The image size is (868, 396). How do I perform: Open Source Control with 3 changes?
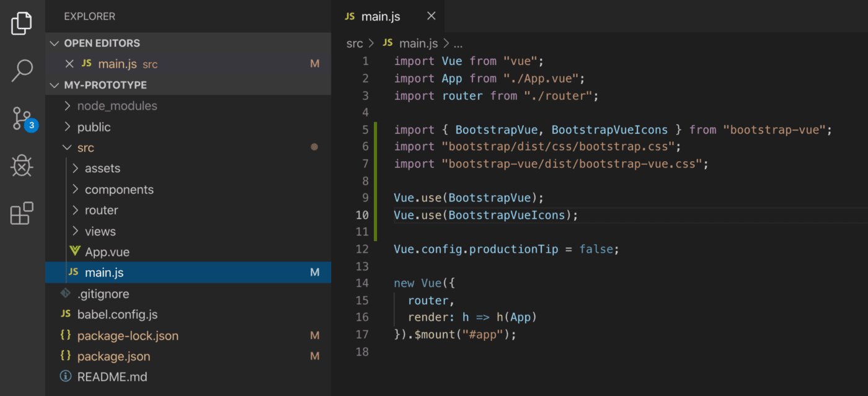coord(22,118)
